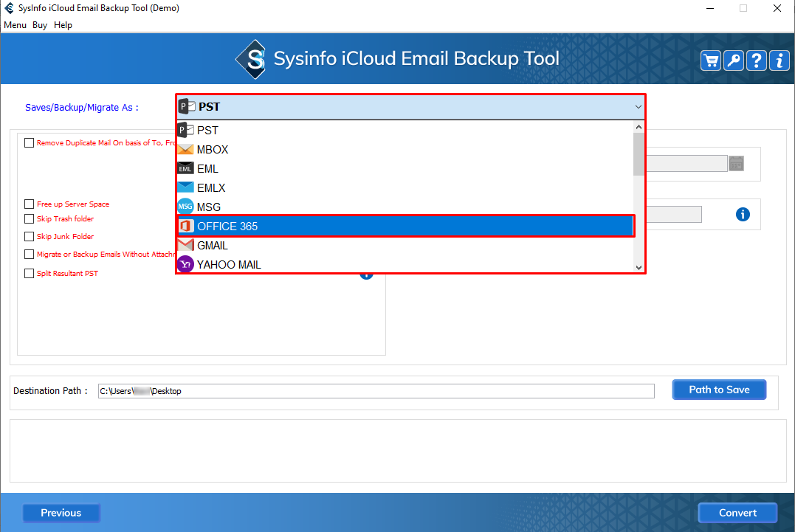Click the format list scrollbar down arrow
This screenshot has width=795, height=532.
[x=639, y=268]
